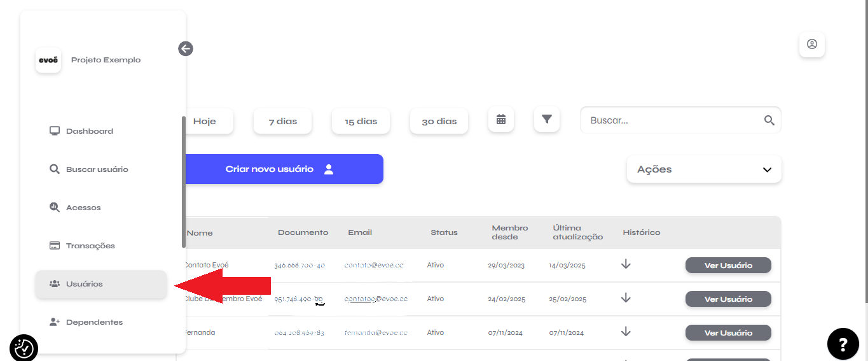
Task: Click the Transações card icon
Action: [55, 246]
